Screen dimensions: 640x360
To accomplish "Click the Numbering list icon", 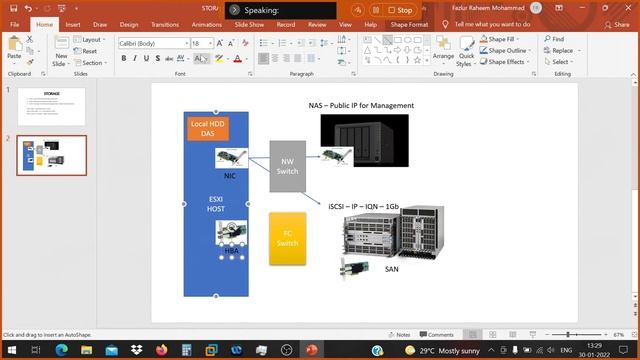I will (x=282, y=43).
